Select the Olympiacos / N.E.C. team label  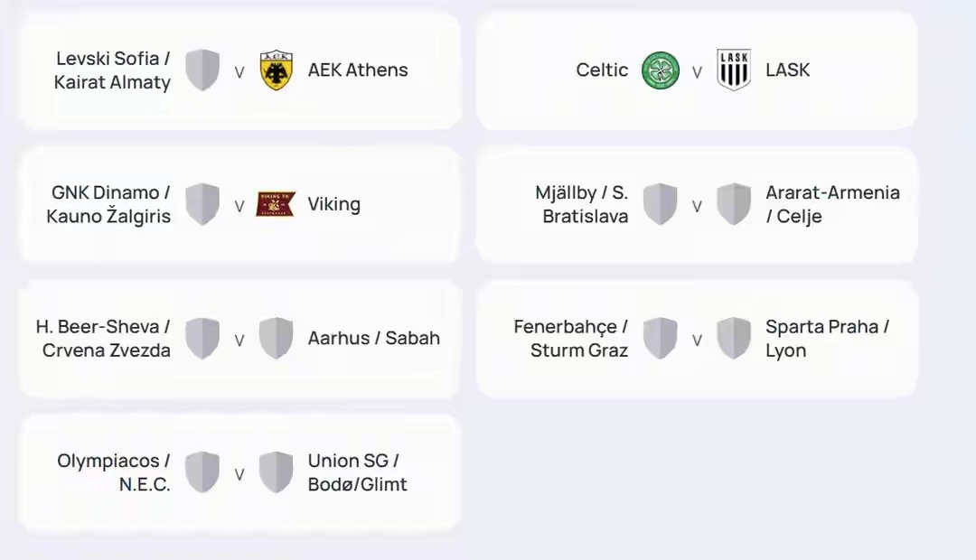click(x=114, y=472)
